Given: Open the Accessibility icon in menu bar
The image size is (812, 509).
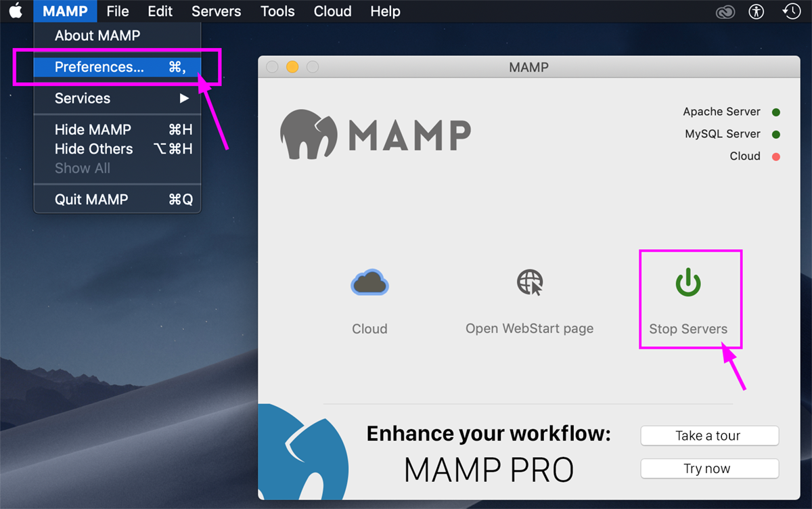Looking at the screenshot, I should pos(757,12).
